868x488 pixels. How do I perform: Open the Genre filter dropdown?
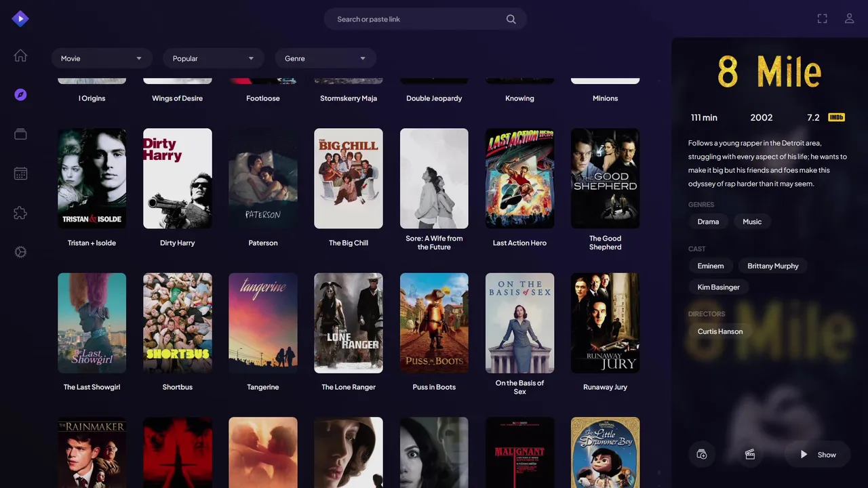coord(325,58)
